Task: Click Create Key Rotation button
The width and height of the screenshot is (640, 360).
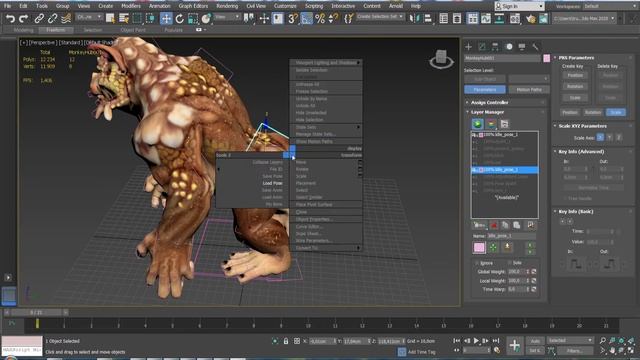Action: [575, 87]
